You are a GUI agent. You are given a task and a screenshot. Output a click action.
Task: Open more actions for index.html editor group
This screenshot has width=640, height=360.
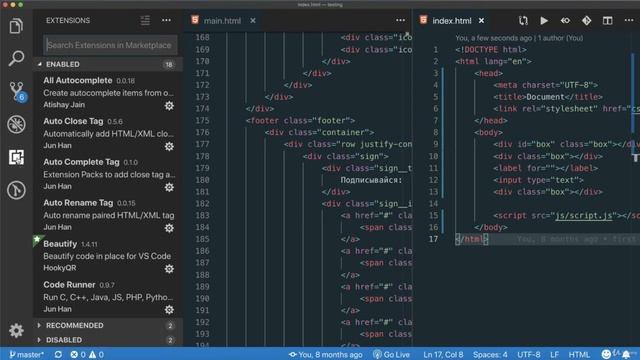tap(629, 20)
